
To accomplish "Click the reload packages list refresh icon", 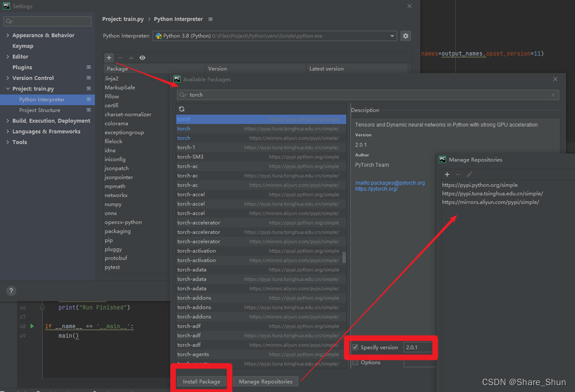I will point(182,109).
